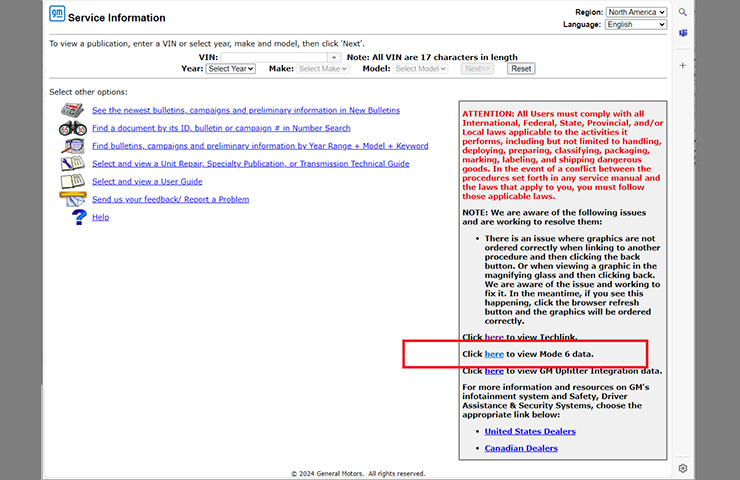740x480 pixels.
Task: Open the Canadian Dealers link
Action: tap(521, 448)
